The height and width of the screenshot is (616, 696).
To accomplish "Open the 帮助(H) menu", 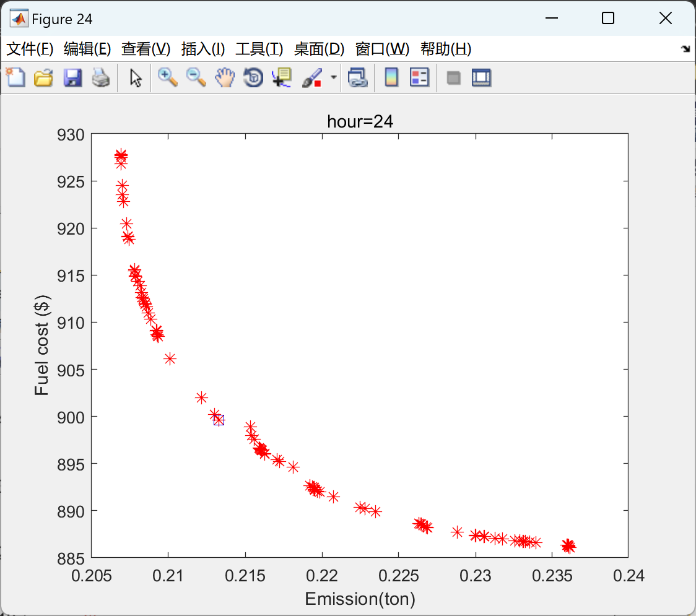I will click(x=446, y=49).
